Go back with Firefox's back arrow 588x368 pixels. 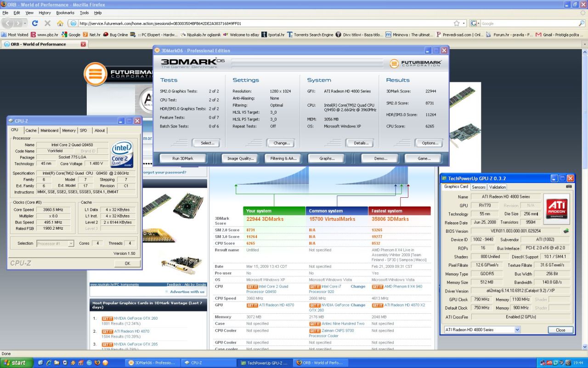point(8,23)
